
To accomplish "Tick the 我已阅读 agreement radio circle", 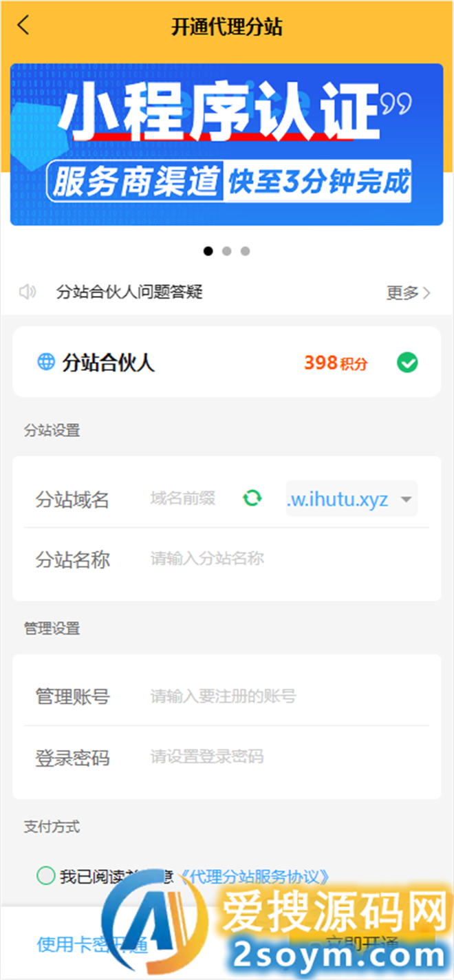I will [x=46, y=876].
